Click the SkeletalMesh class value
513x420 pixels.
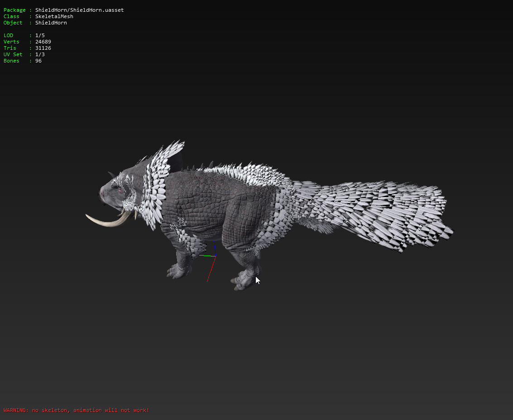tap(54, 16)
